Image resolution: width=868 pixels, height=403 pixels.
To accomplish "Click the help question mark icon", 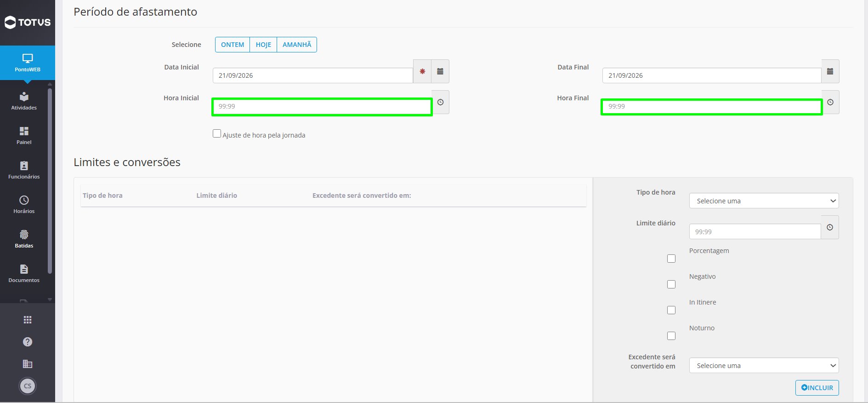I will click(28, 342).
